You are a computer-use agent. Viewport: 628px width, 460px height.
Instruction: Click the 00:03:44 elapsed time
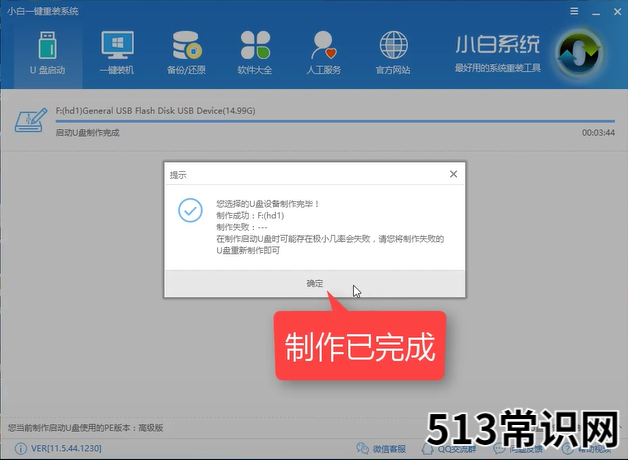tap(598, 133)
